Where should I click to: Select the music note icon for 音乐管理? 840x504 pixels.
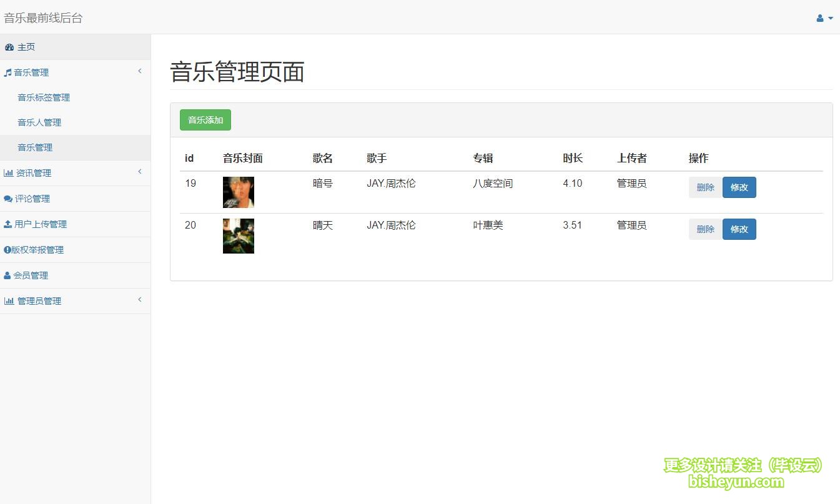click(7, 72)
